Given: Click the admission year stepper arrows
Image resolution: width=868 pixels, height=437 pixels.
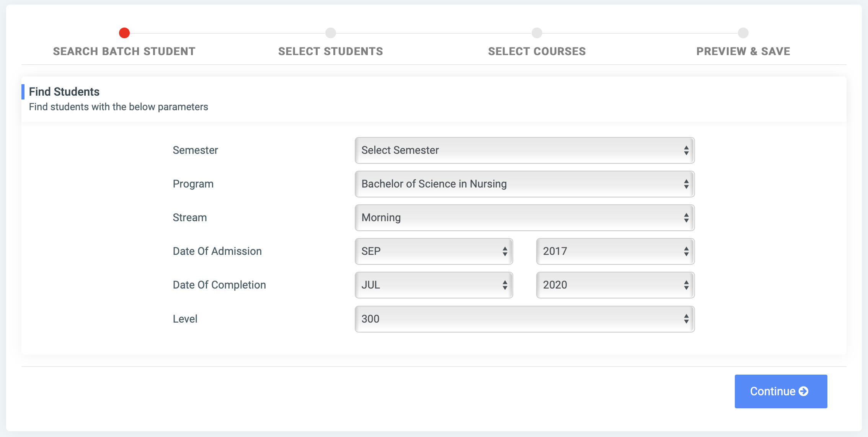Looking at the screenshot, I should pyautogui.click(x=687, y=251).
